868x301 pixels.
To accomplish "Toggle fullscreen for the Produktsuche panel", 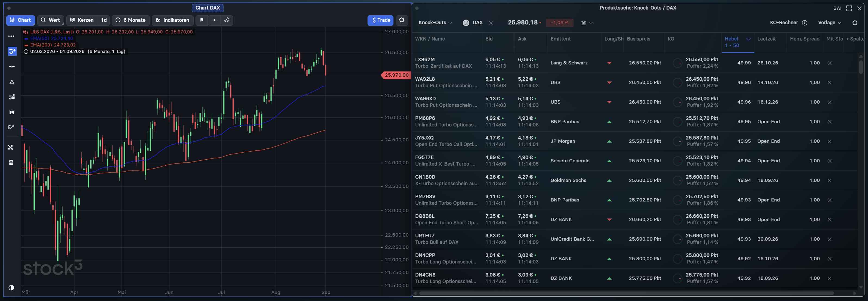I will click(x=849, y=8).
